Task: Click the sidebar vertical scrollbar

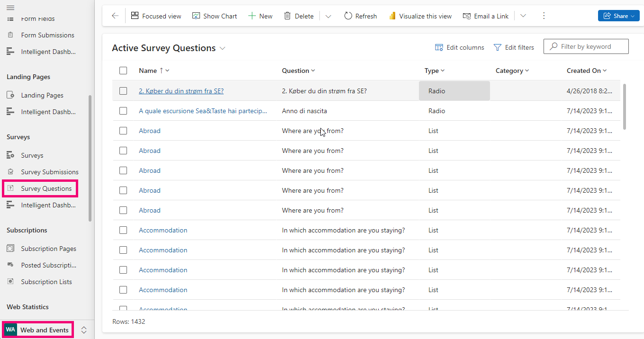Action: tap(90, 158)
